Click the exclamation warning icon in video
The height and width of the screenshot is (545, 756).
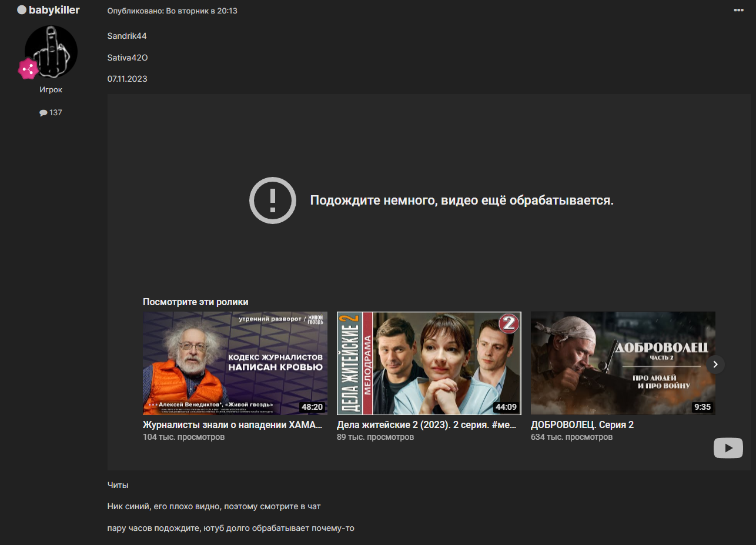click(x=272, y=200)
